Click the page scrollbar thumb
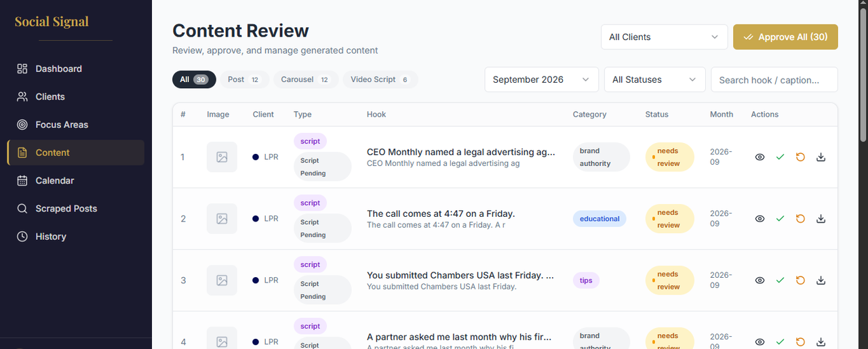The width and height of the screenshot is (868, 349). point(863,77)
